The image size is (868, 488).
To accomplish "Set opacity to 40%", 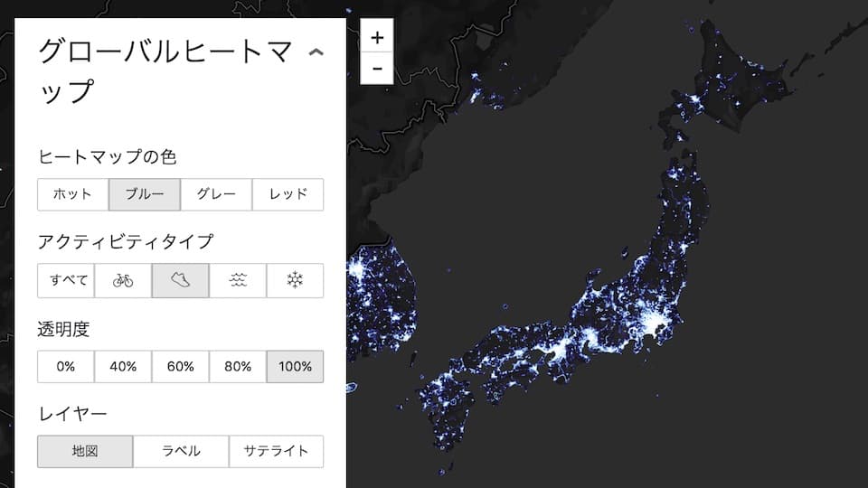I will pos(123,366).
